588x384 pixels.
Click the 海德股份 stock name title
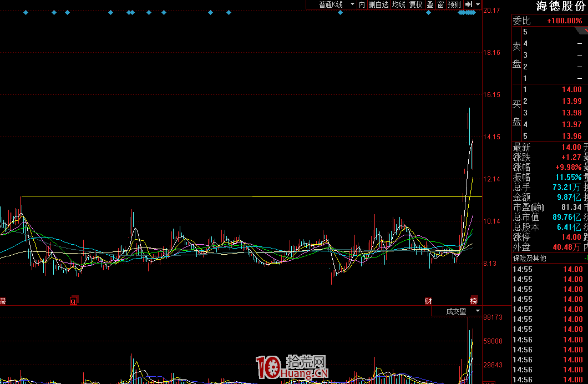pyautogui.click(x=561, y=6)
